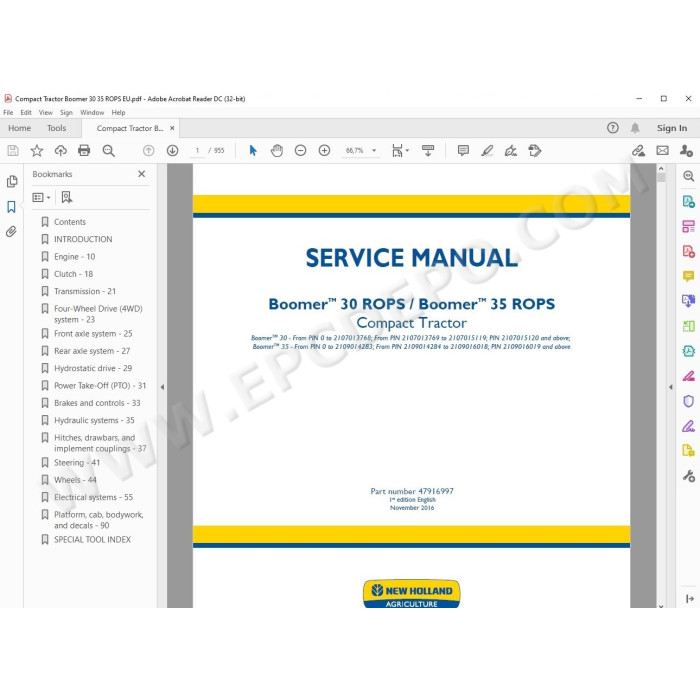Zoom in with plus icon

(325, 150)
